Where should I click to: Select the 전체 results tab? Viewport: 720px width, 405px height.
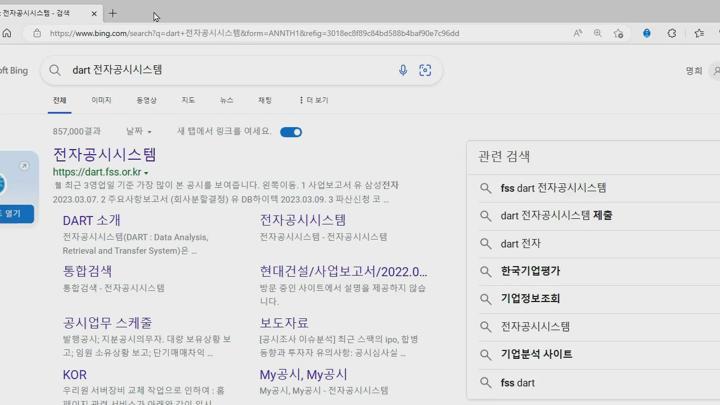point(60,100)
